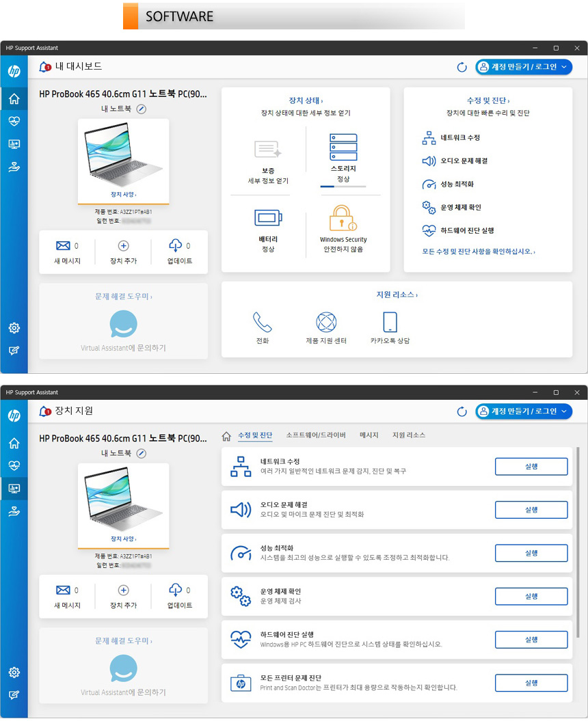This screenshot has width=588, height=721.
Task: Click the feedback icon in the 내 대시보드 sidebar
Action: pyautogui.click(x=14, y=351)
